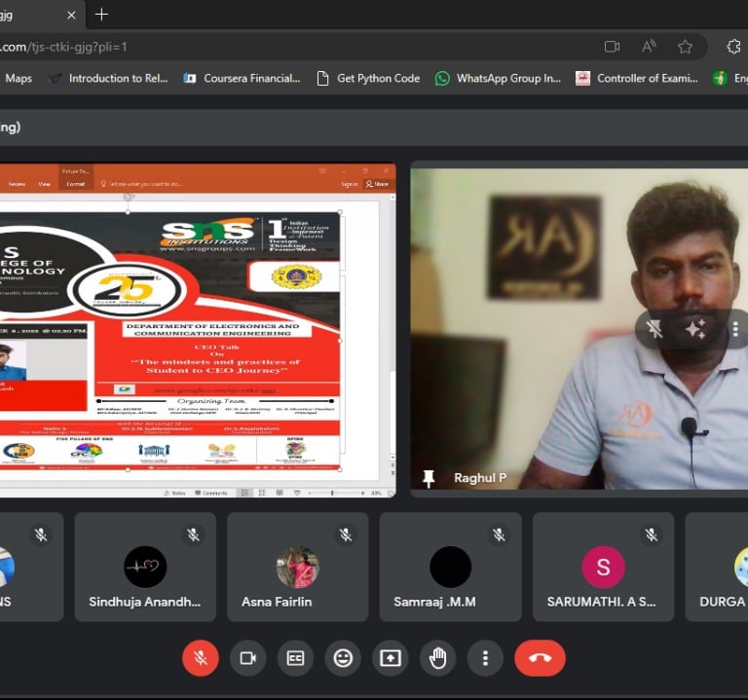Click the Reading view icon in PowerPoint status bar
The width and height of the screenshot is (748, 700).
[280, 493]
